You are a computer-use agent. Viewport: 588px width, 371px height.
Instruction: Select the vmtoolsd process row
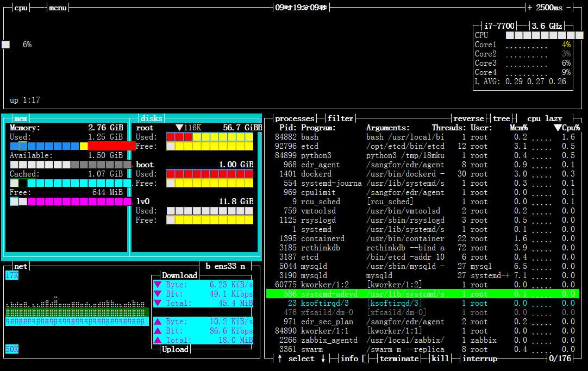tap(423, 211)
